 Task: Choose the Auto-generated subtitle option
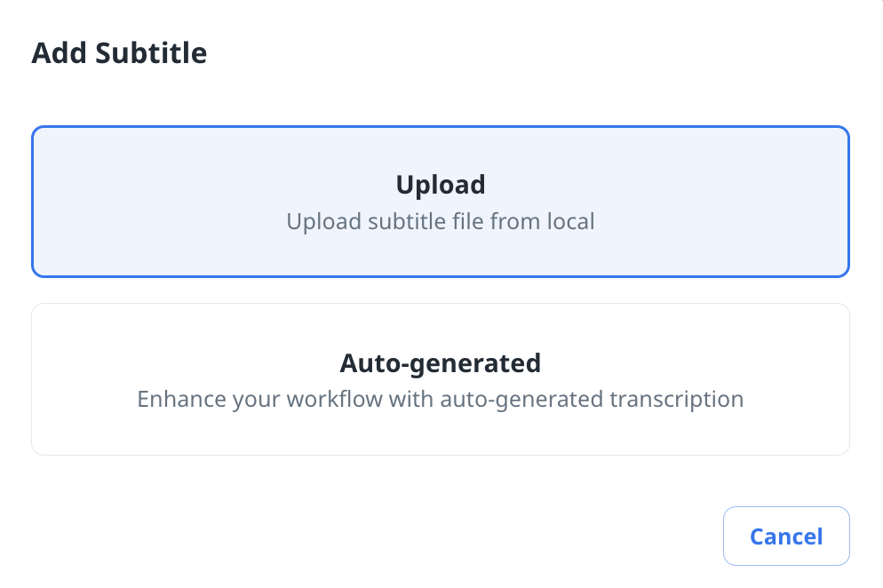441,379
